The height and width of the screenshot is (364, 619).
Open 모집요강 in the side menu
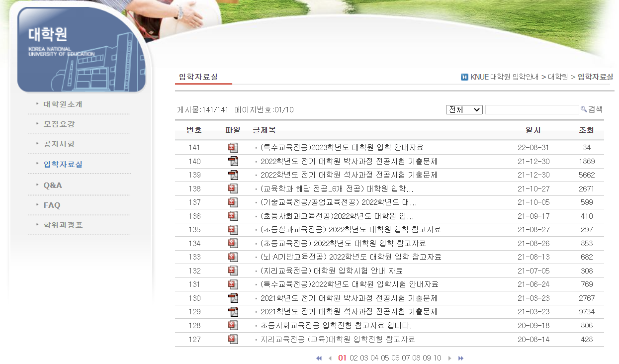tap(59, 124)
